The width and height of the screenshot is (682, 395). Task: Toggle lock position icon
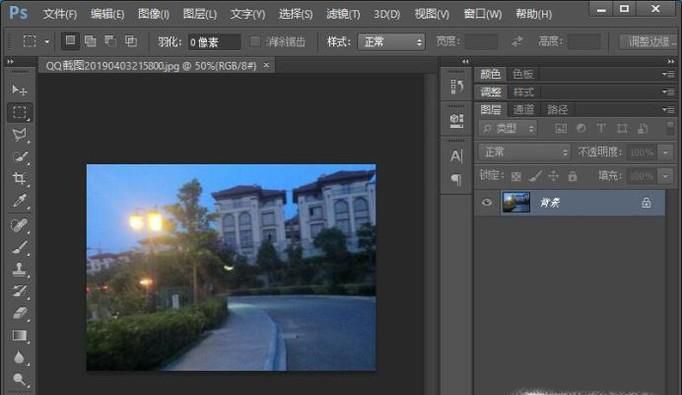[x=553, y=176]
